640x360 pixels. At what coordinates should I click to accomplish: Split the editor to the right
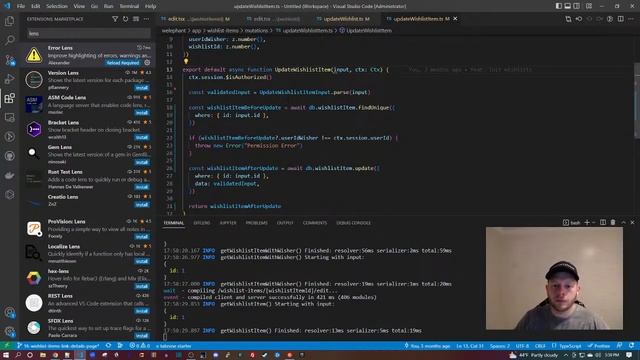click(x=620, y=19)
